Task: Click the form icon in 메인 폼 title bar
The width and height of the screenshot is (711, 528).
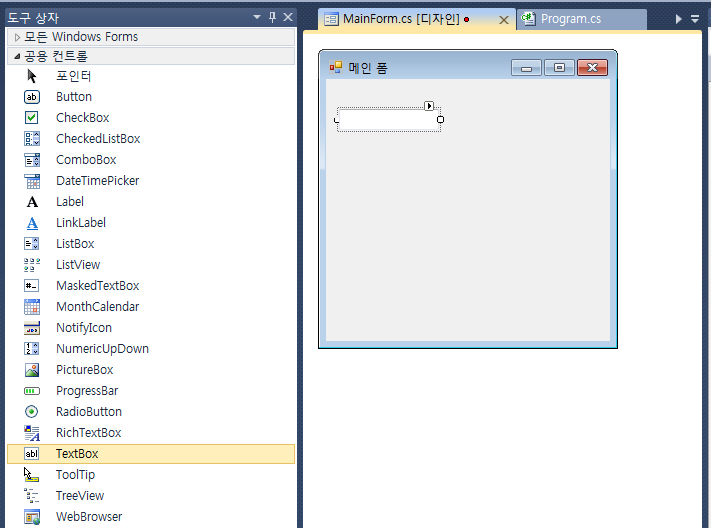Action: point(336,68)
